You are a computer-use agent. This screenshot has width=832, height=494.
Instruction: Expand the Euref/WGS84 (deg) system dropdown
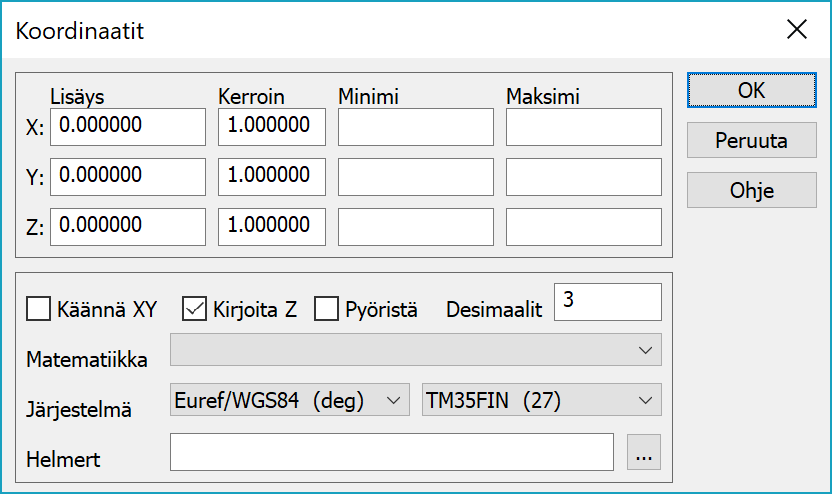coord(290,400)
